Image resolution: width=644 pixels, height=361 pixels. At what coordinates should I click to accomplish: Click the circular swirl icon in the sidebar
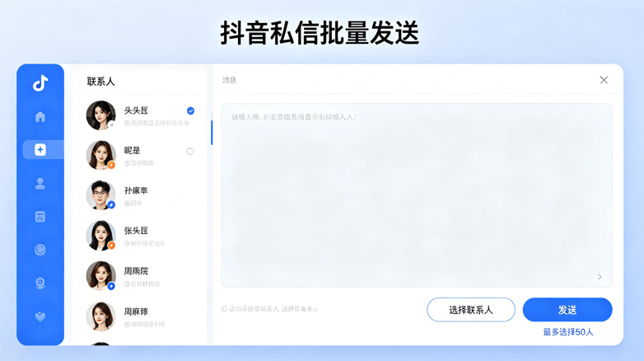point(40,250)
